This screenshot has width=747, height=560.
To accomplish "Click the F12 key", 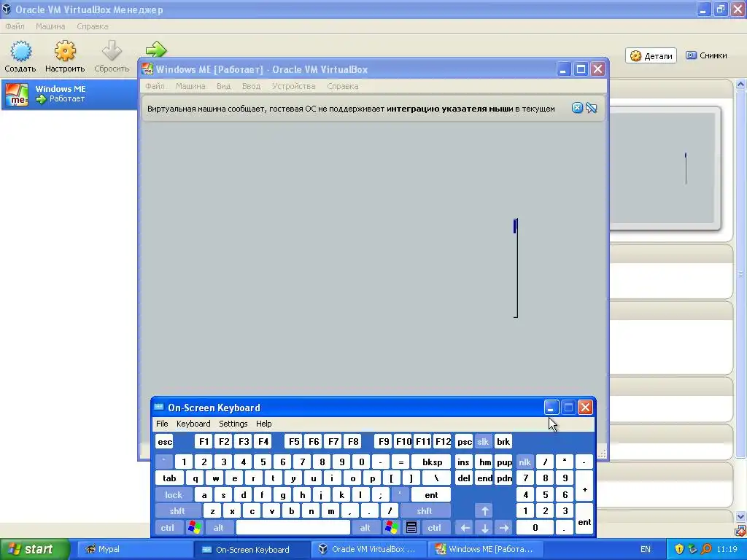I will [443, 442].
